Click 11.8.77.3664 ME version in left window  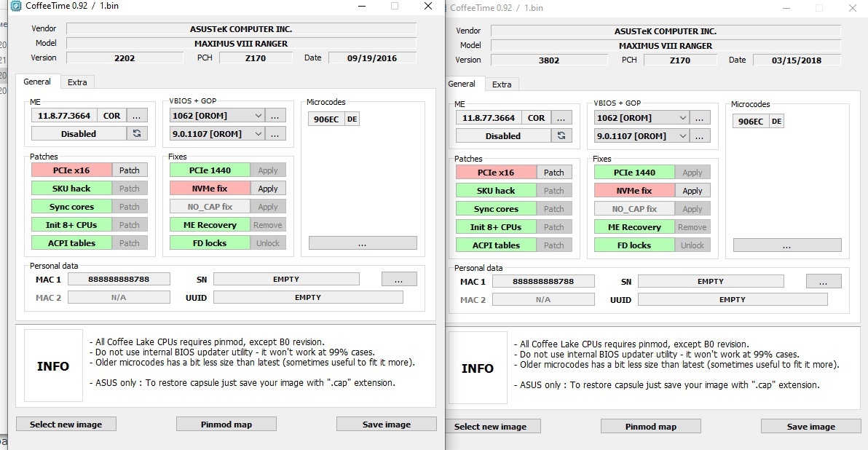pos(64,116)
